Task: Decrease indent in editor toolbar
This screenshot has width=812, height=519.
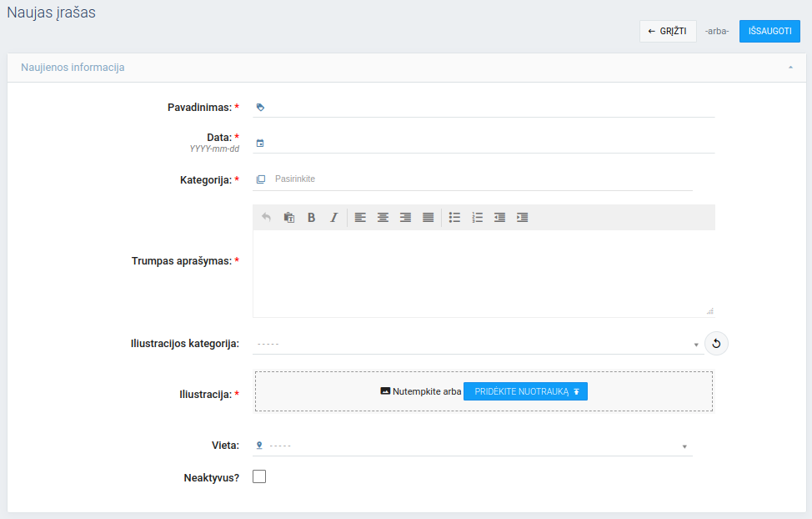Action: [499, 218]
